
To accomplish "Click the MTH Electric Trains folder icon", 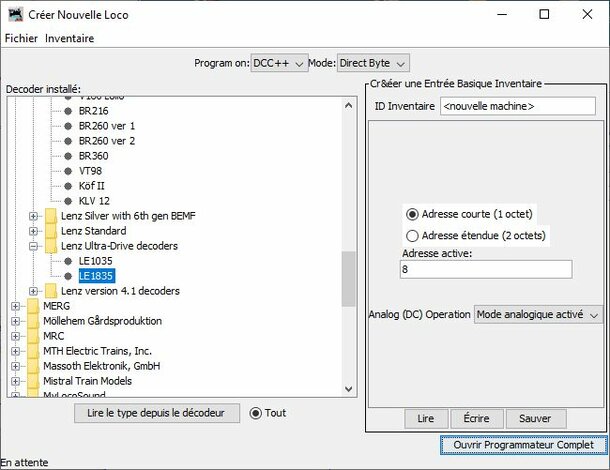I will [33, 351].
